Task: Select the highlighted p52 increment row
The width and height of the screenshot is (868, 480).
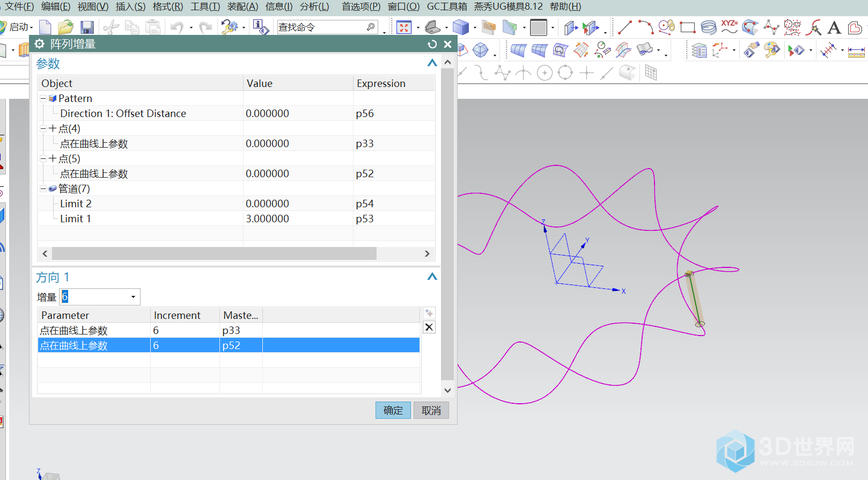Action: click(229, 345)
